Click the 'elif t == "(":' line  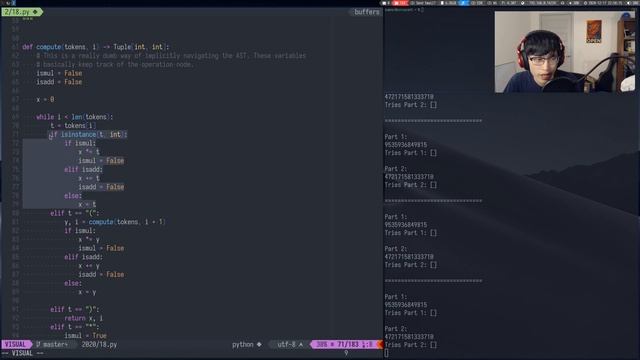point(75,213)
